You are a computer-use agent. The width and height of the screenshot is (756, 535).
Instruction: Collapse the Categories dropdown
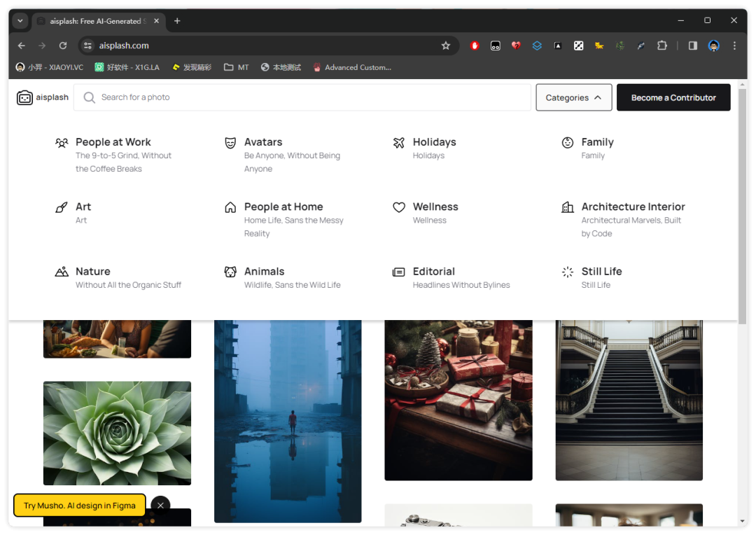[x=574, y=97]
